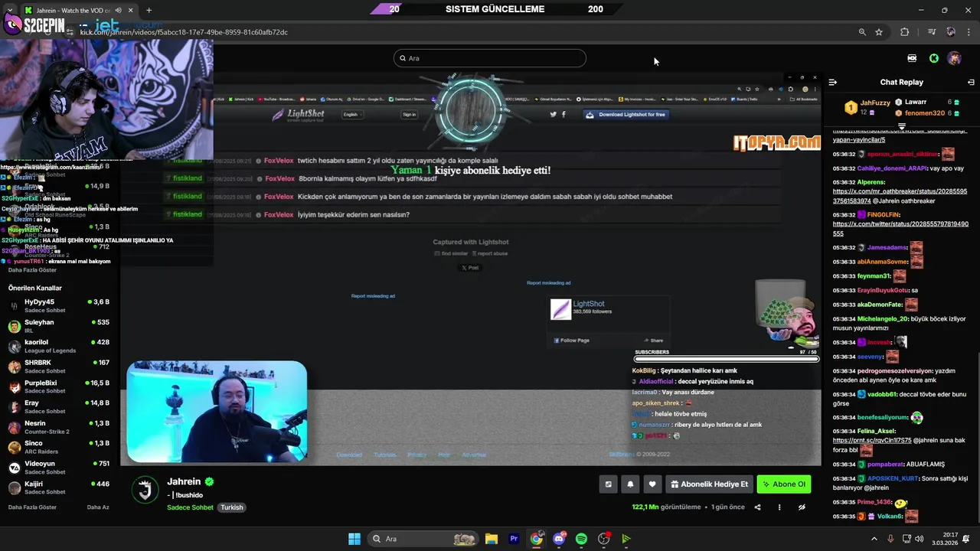Image resolution: width=980 pixels, height=551 pixels.
Task: Open Nesrin Counter-Strike 2 channel
Action: pyautogui.click(x=60, y=427)
